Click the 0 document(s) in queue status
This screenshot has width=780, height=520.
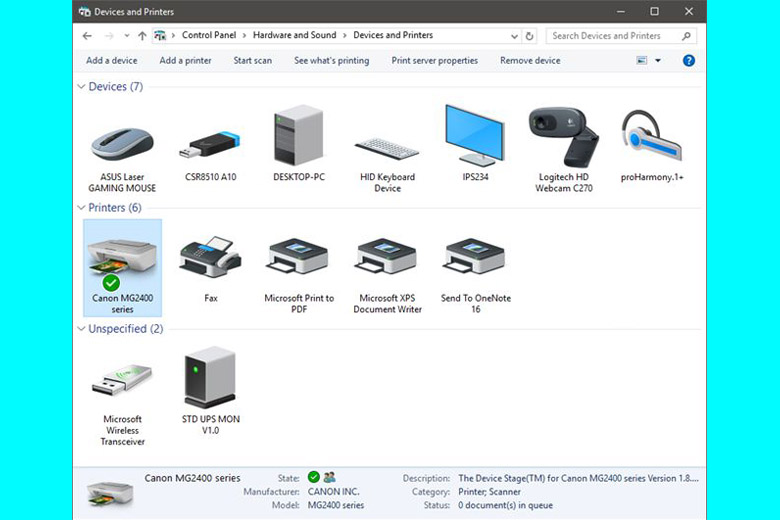pyautogui.click(x=505, y=505)
